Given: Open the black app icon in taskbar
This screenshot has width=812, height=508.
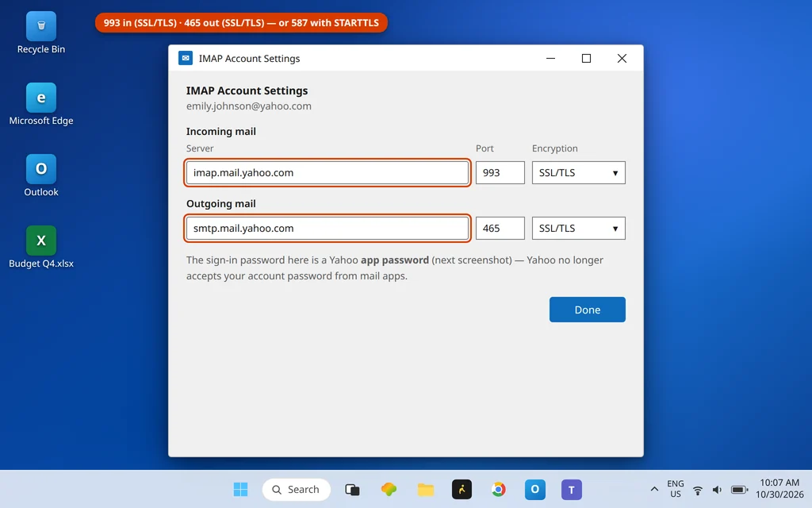Looking at the screenshot, I should pyautogui.click(x=462, y=489).
